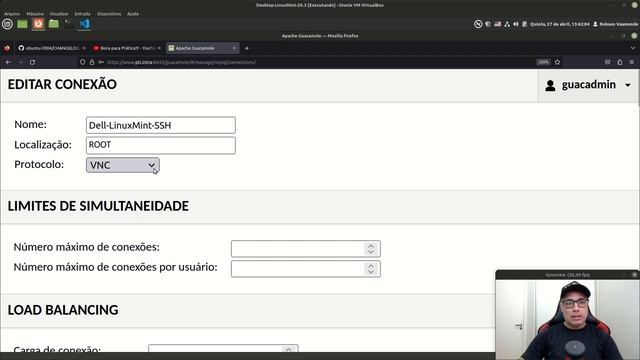
Task: Open the Robson user applet in panel
Action: [x=616, y=24]
